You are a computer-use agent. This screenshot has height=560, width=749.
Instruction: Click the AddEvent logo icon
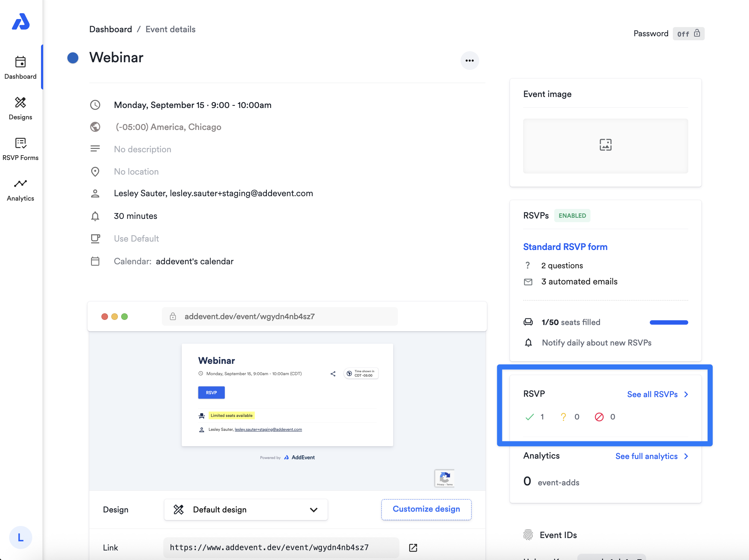point(21,22)
